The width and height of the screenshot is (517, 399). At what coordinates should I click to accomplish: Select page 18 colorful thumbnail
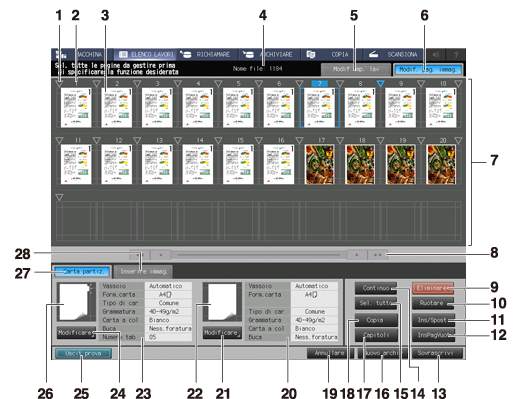360,164
